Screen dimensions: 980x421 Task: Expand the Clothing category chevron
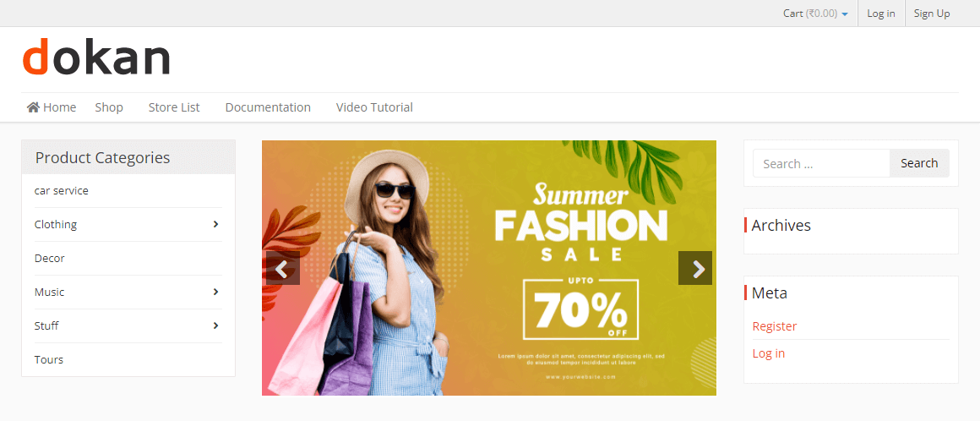(x=215, y=224)
